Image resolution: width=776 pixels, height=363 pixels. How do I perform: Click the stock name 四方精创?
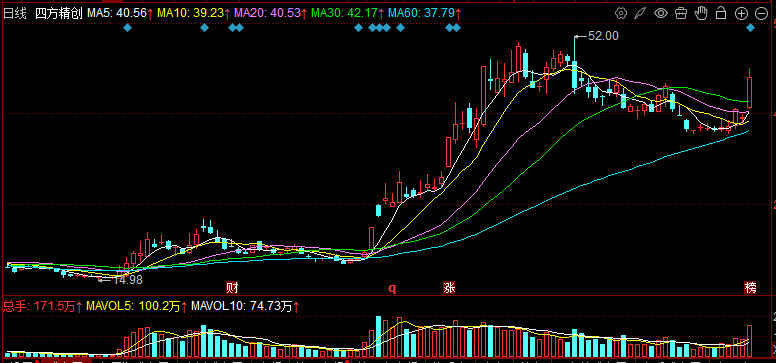pyautogui.click(x=58, y=13)
